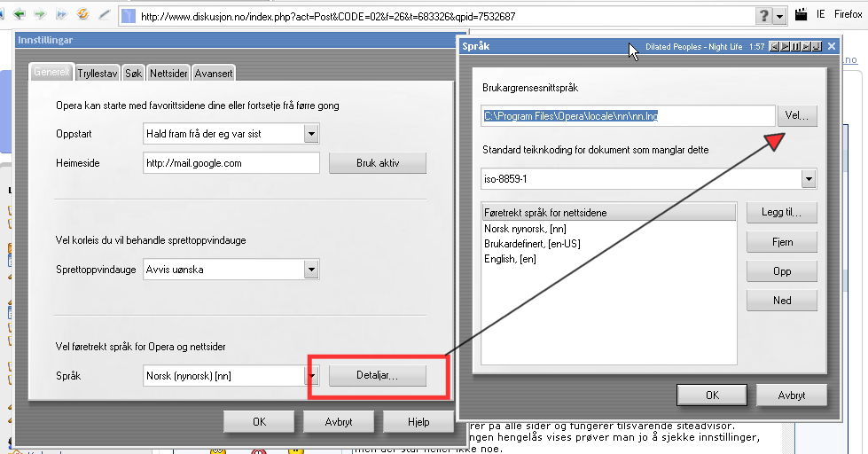Image resolution: width=868 pixels, height=454 pixels.
Task: Close the Språk dialog with X
Action: [832, 46]
